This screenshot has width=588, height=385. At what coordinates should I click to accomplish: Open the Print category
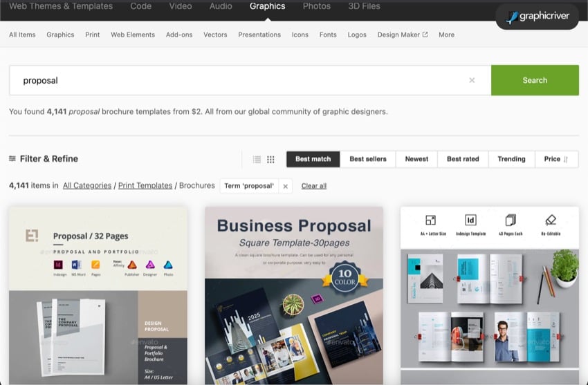[92, 35]
